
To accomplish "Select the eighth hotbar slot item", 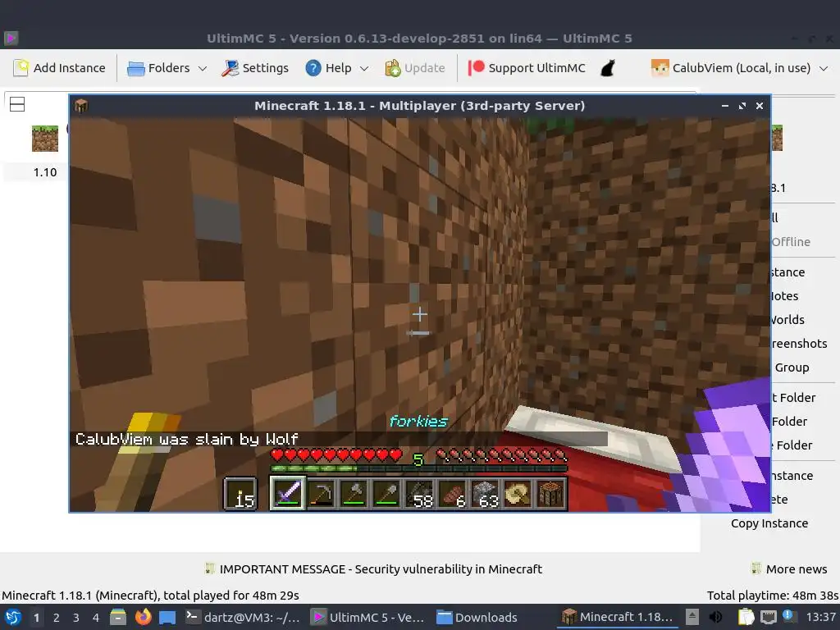I will click(x=518, y=493).
